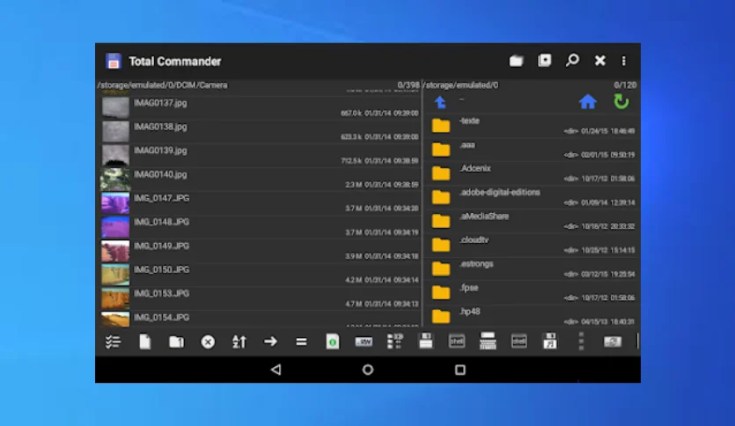Viewport: 735px width, 426px height.
Task: Select the IMAG0140.jpg thumbnail
Action: (115, 179)
